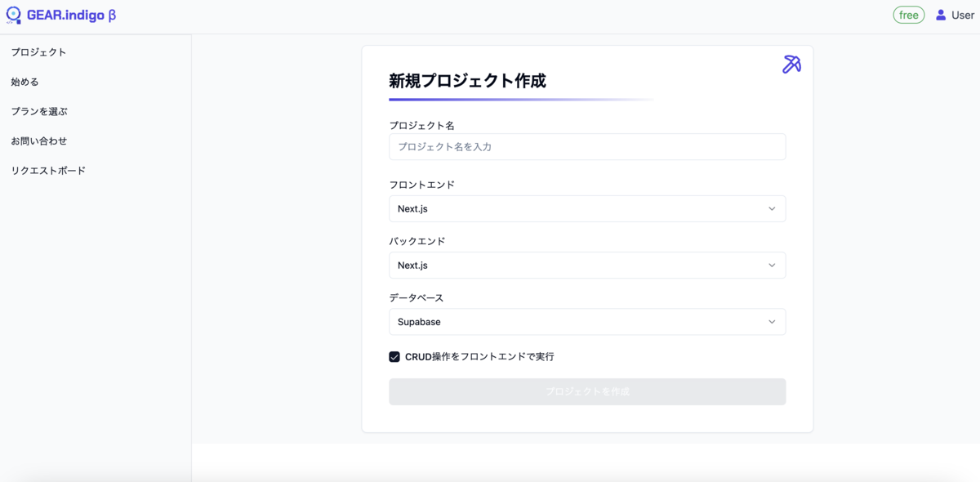Click the フロントエンド dropdown chevron arrow
Image resolution: width=980 pixels, height=482 pixels.
772,209
